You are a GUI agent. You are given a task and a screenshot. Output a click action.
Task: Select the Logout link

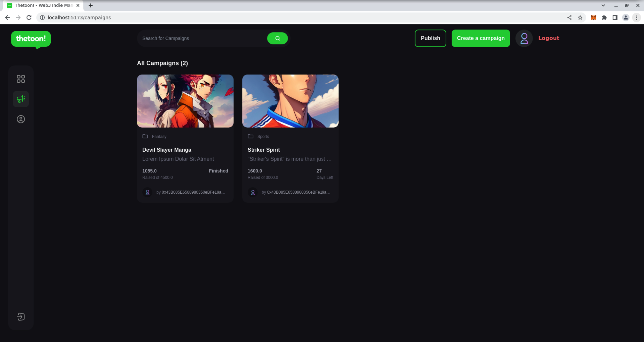[548, 38]
